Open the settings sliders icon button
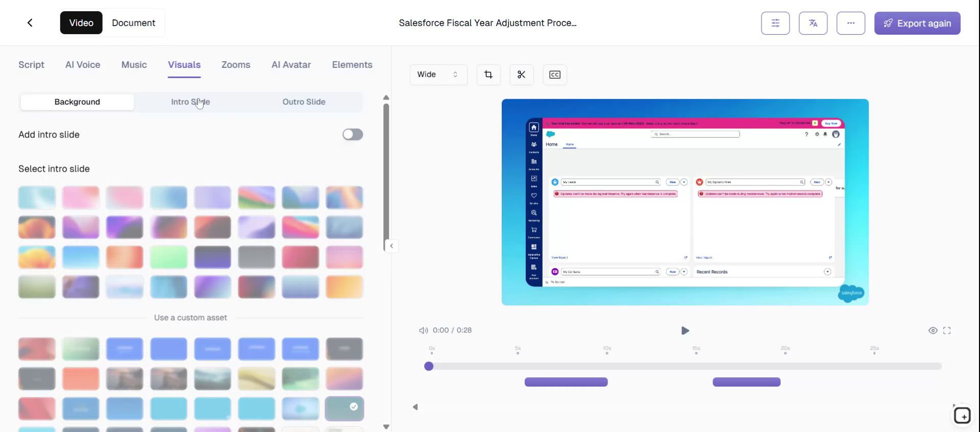 [775, 23]
